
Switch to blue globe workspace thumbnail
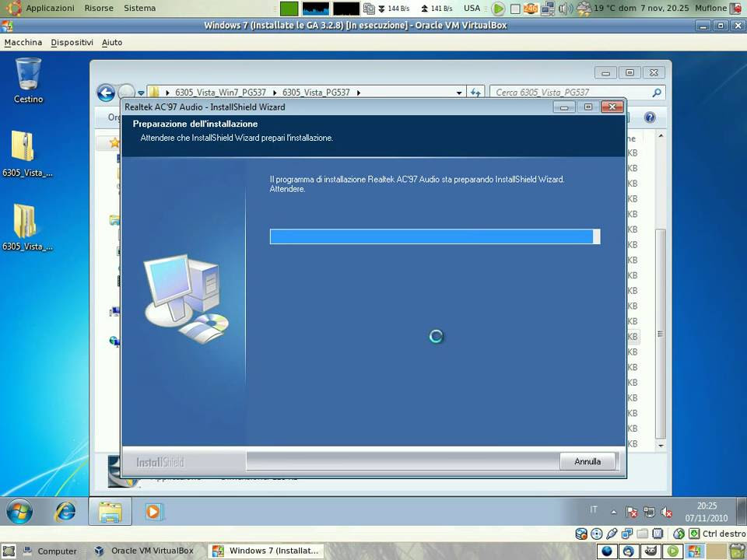pyautogui.click(x=606, y=551)
